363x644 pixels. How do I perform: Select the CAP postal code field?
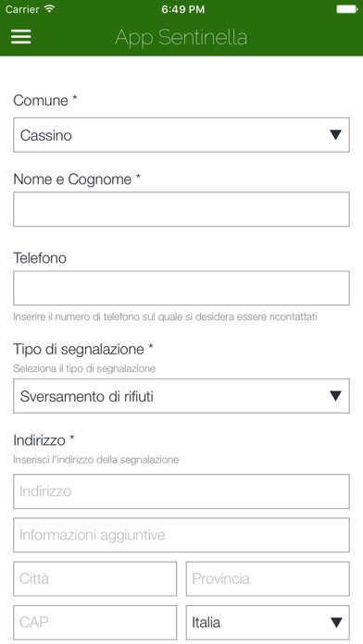point(95,622)
